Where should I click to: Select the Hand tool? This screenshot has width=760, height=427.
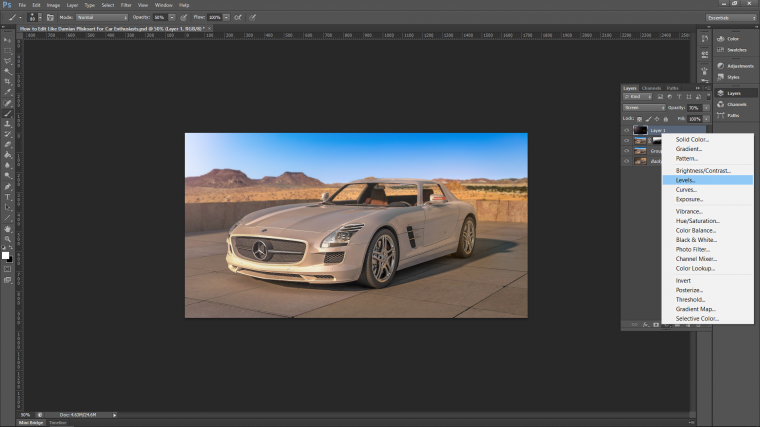click(x=7, y=229)
